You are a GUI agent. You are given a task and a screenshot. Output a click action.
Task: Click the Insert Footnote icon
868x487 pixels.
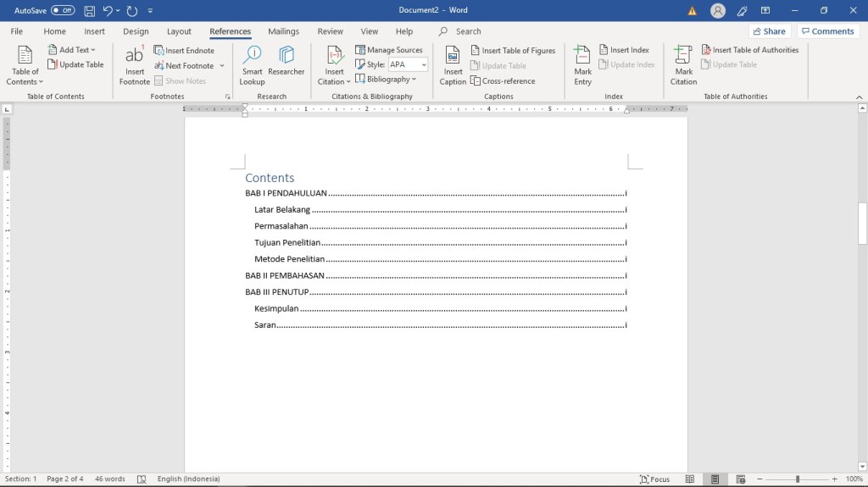point(134,58)
